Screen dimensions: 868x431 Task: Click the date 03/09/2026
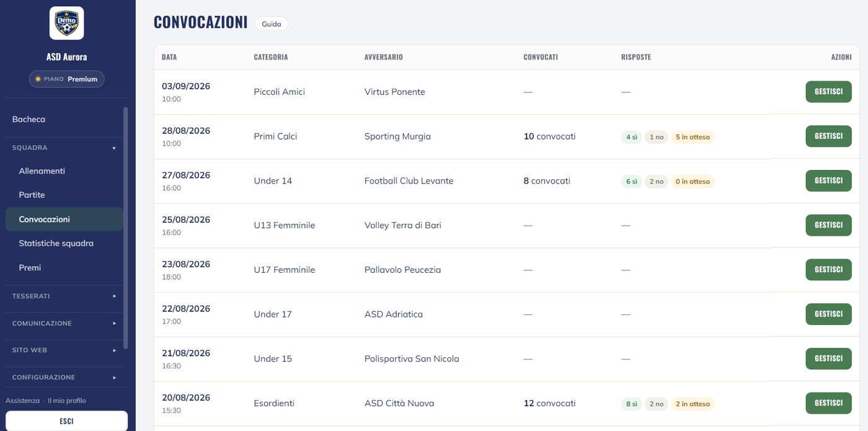click(186, 86)
